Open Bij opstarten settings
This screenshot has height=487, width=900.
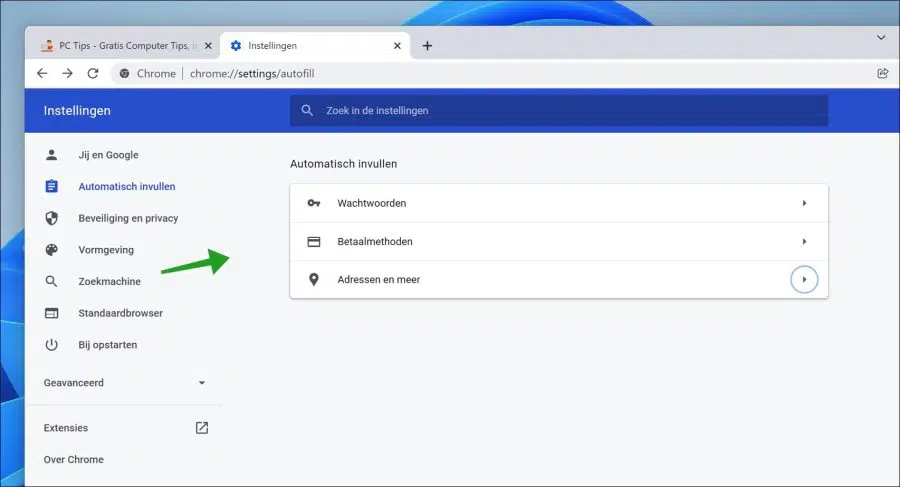(108, 345)
